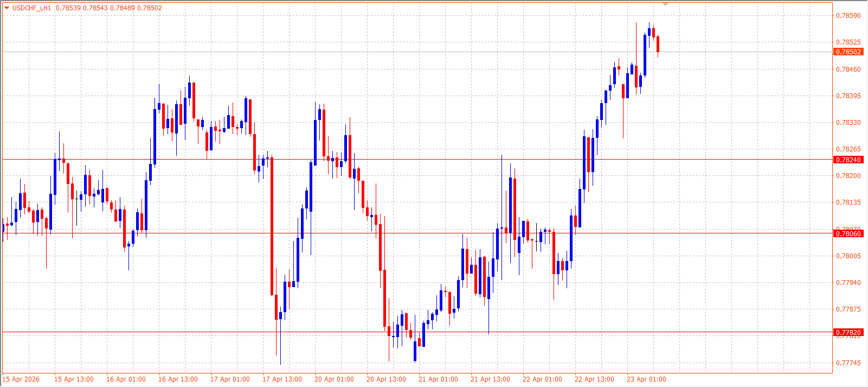Viewport: 868px width, 387px height.
Task: Click the horizontal line price label 0.77820
Action: point(848,333)
